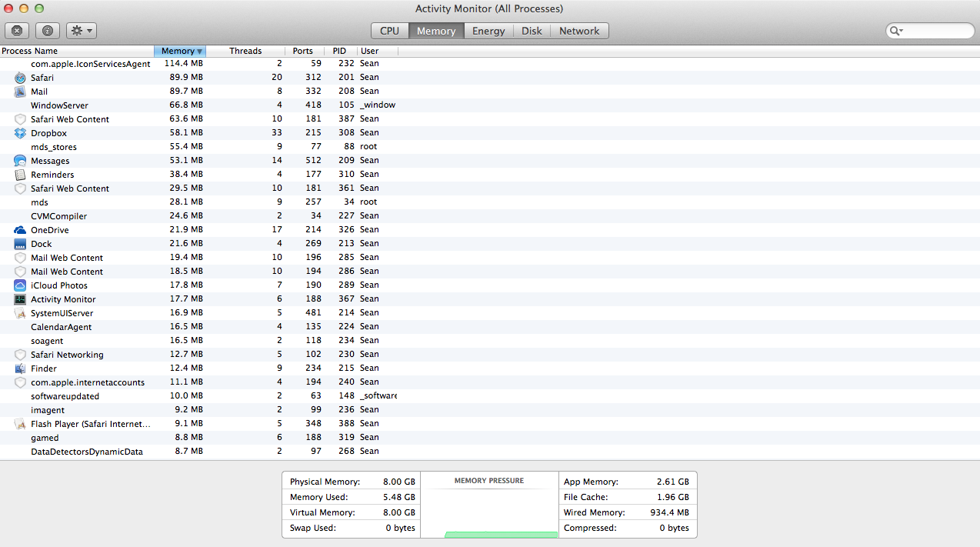980x547 pixels.
Task: Select the com.apple.IconServicesAgent row
Action: (490, 64)
